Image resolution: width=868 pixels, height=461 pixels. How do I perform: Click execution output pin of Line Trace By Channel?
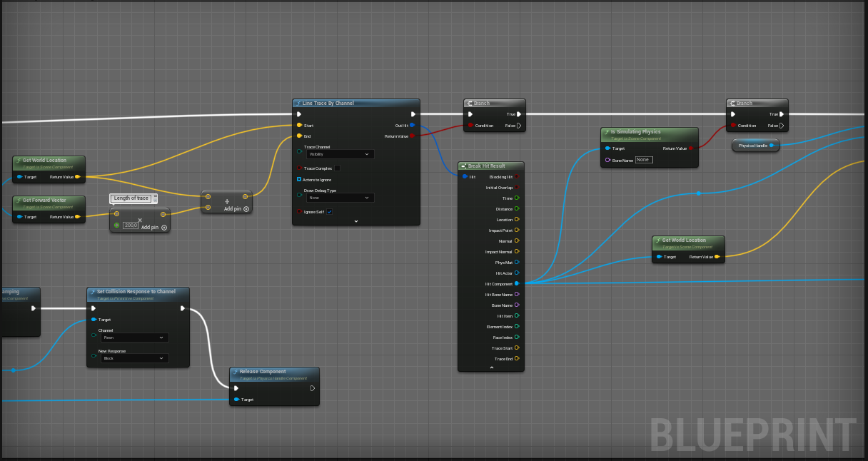coord(413,113)
